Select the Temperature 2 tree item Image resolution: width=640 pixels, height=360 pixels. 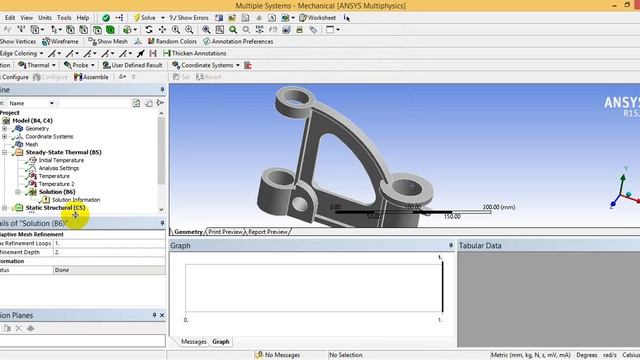point(56,184)
